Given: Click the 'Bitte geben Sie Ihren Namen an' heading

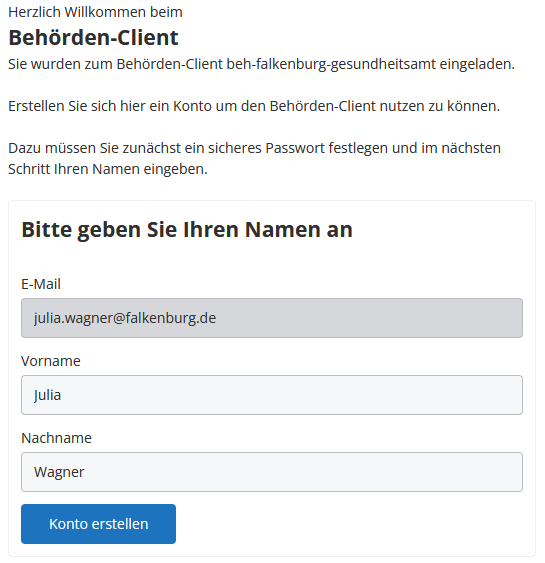Looking at the screenshot, I should coord(187,230).
